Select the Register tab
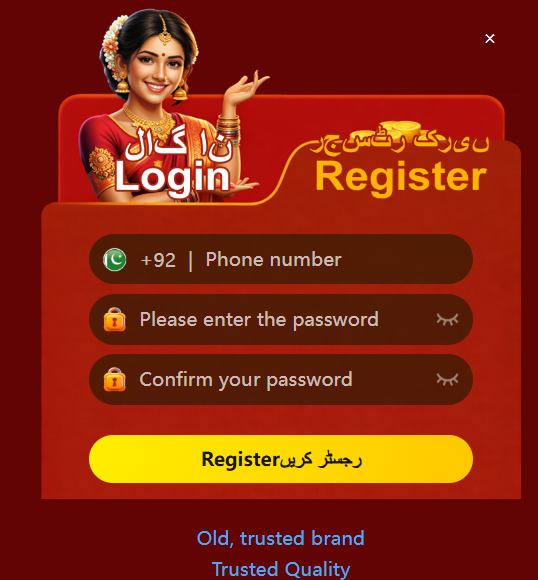 401,178
